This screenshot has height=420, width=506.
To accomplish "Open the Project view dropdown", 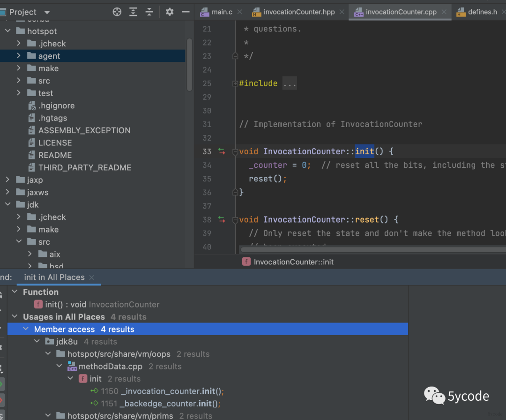I will [47, 12].
